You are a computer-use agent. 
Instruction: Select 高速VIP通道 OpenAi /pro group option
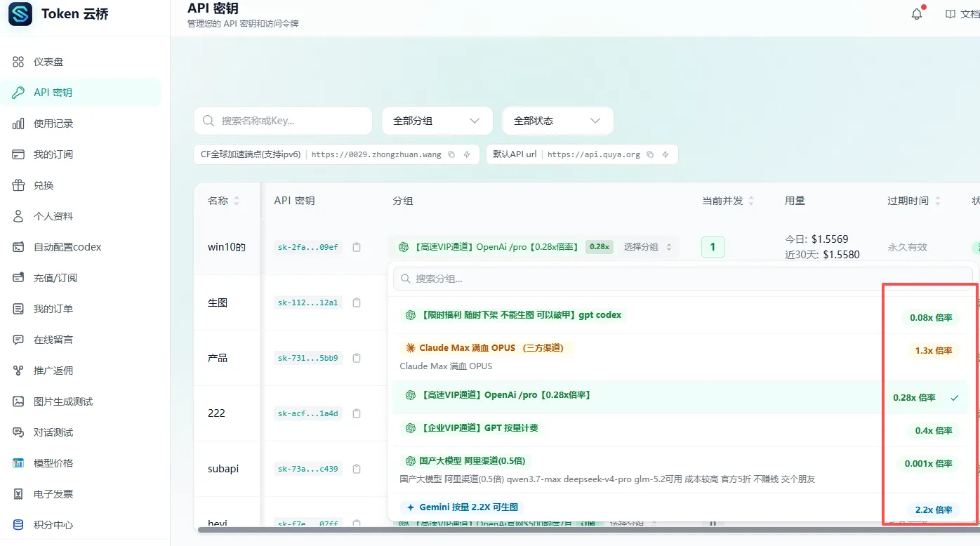pyautogui.click(x=680, y=397)
